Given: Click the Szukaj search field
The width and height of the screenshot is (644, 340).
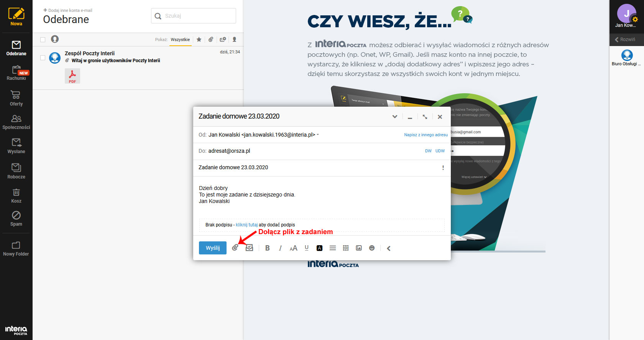Looking at the screenshot, I should point(194,16).
